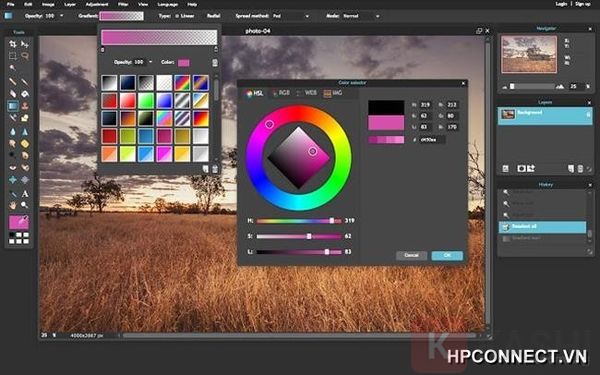Switch to the IMG tab in Color selector

(x=333, y=93)
